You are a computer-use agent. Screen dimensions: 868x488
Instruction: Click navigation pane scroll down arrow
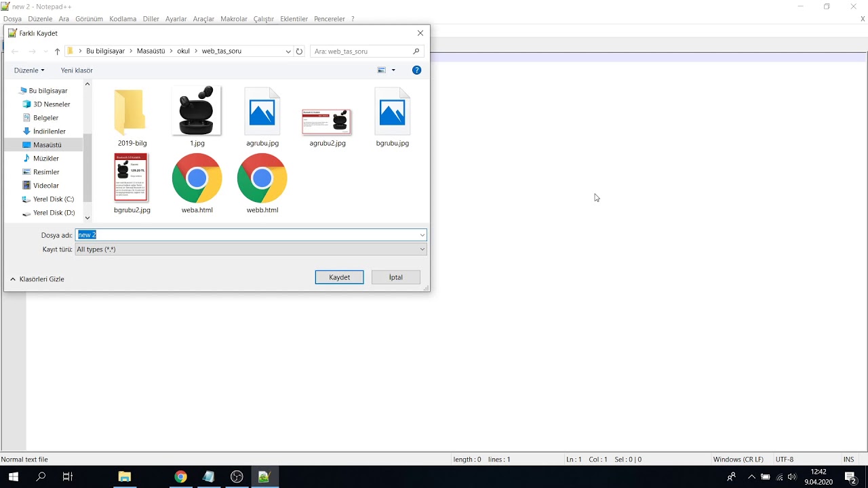click(87, 218)
